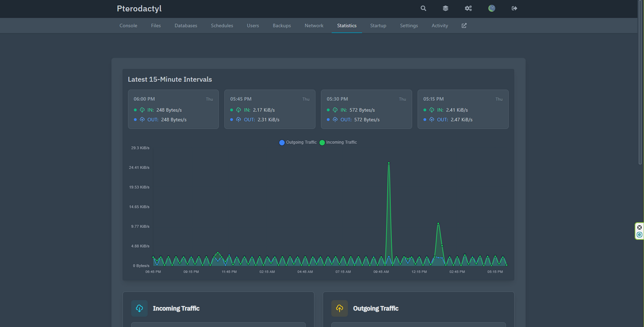The image size is (644, 327).
Task: Open the Activity tab
Action: coord(439,26)
